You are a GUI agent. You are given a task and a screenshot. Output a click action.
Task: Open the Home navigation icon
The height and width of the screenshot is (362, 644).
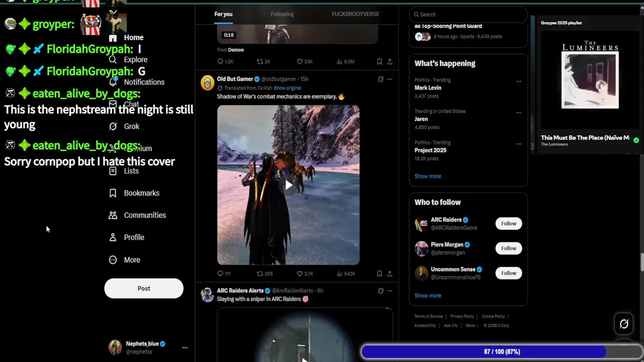click(113, 38)
